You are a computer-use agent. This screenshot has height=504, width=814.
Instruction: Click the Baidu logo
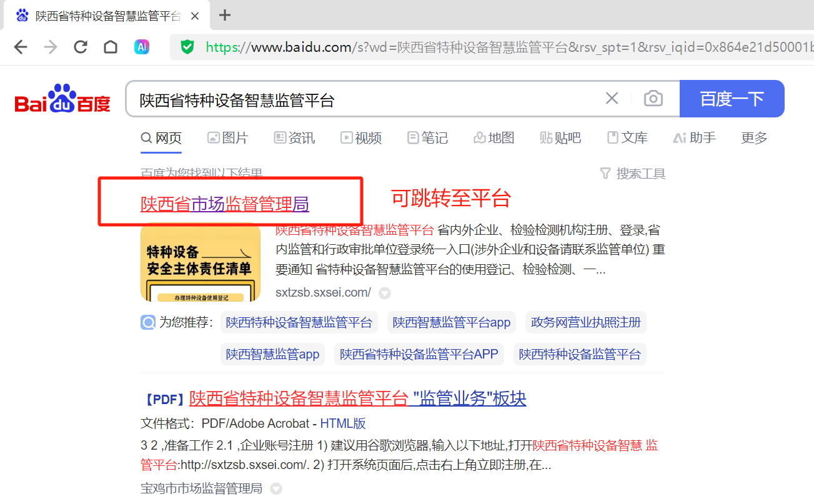[62, 99]
